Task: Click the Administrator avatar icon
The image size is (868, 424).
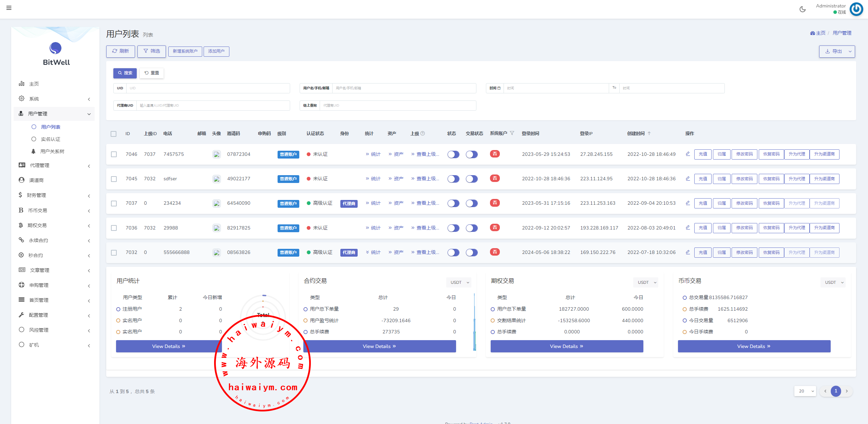Action: pos(856,9)
